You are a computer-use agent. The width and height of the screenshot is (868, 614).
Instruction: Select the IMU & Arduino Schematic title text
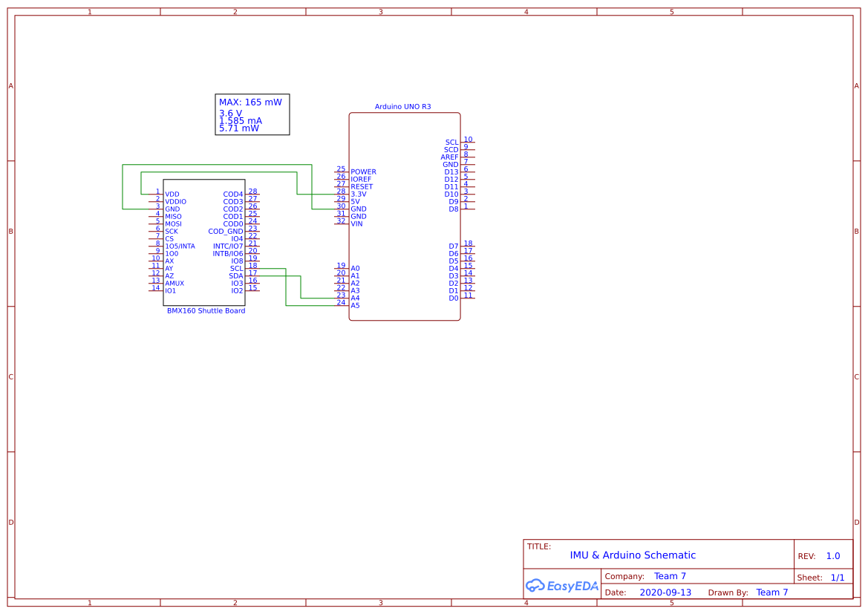[x=633, y=555]
